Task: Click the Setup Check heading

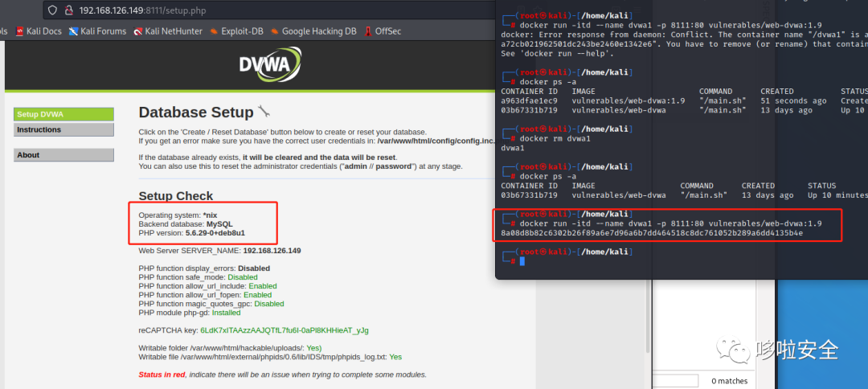Action: point(175,196)
